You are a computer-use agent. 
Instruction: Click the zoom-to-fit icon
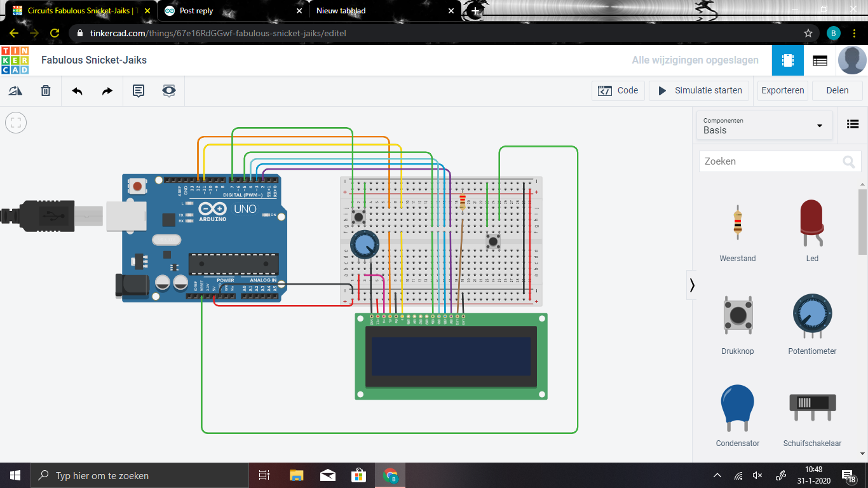pyautogui.click(x=15, y=123)
